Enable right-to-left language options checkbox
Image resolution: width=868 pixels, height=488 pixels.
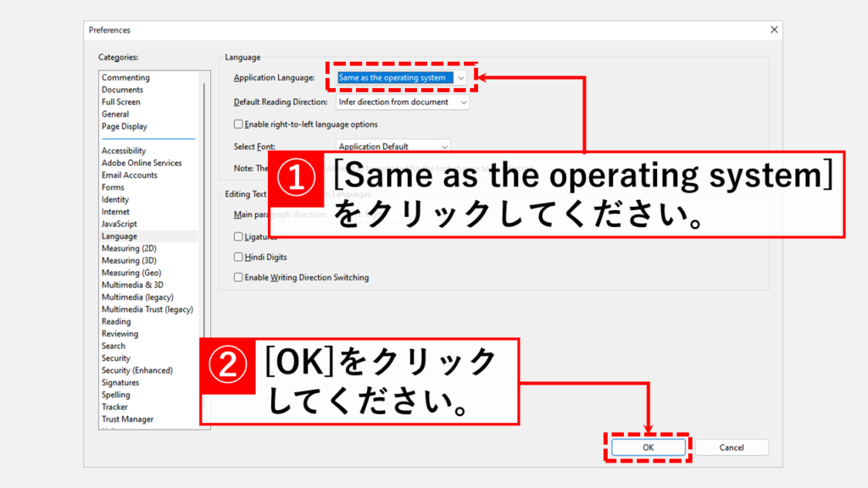(238, 124)
